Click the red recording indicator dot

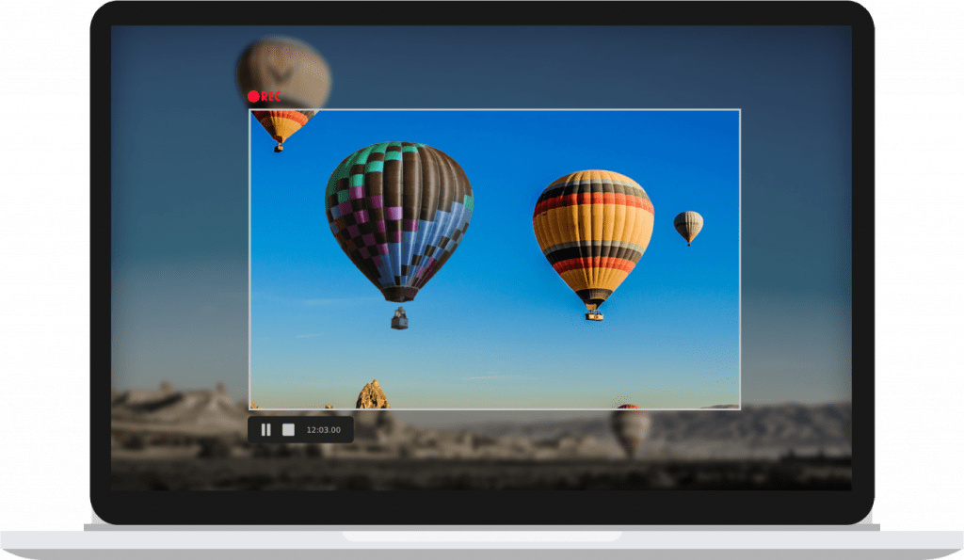point(253,96)
